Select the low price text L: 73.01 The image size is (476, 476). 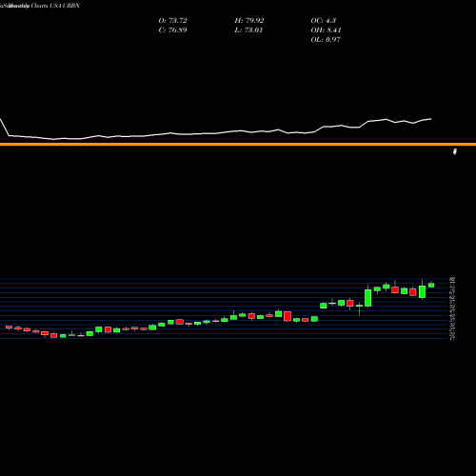click(248, 30)
